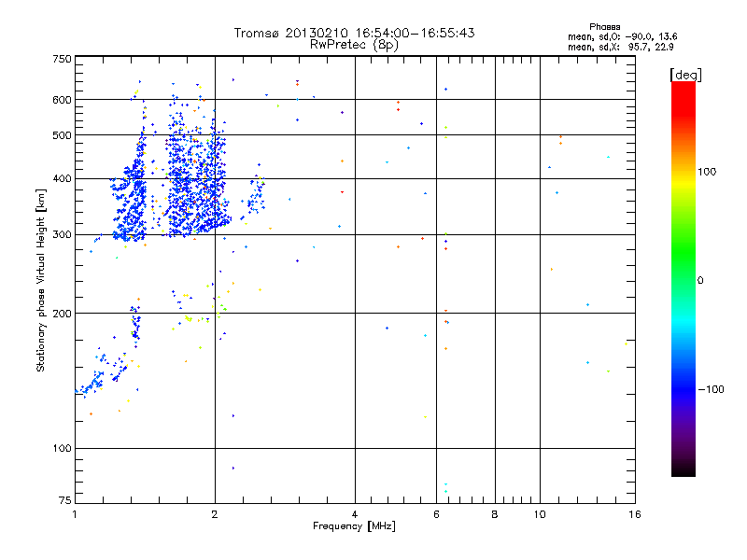Click the subtitle 'RwPretec (8p)'
Screen dimensions: 747x560
(354, 45)
